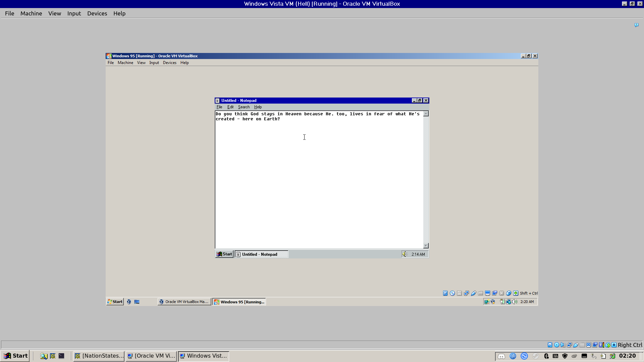
Task: Open hard disk indicator in Windows 95 VM status bar
Action: pyautogui.click(x=445, y=293)
